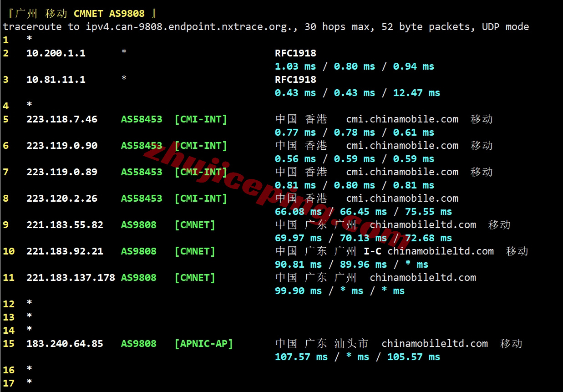Select RFC1918 label on hop 2
The width and height of the screenshot is (563, 392).
pyautogui.click(x=295, y=53)
